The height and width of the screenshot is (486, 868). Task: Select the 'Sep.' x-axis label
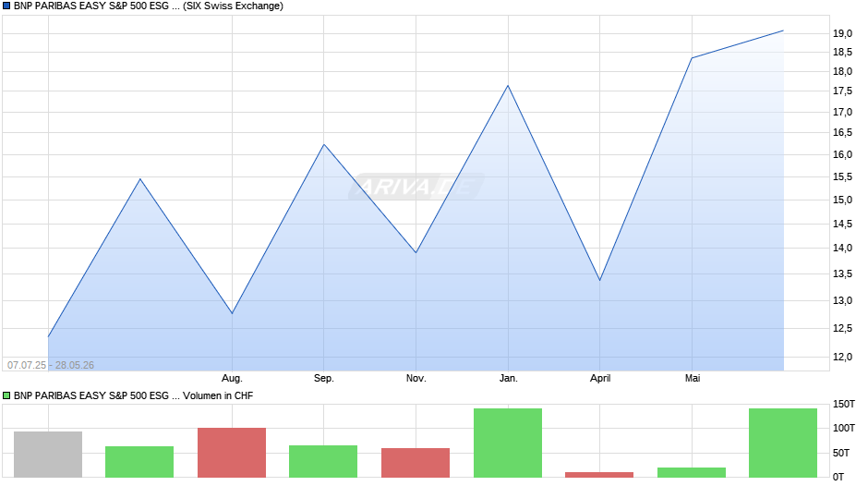click(324, 379)
